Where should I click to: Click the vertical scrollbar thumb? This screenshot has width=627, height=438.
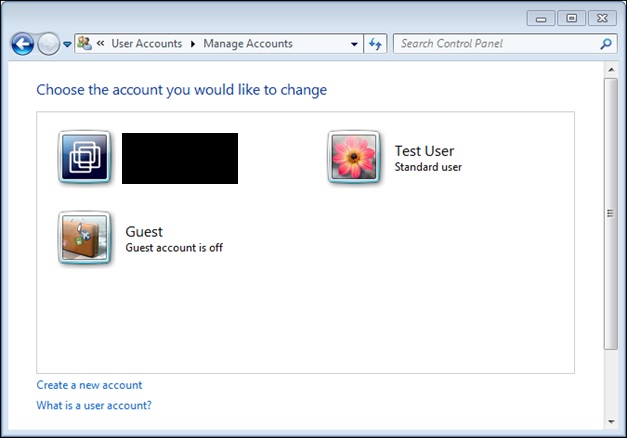[x=611, y=214]
